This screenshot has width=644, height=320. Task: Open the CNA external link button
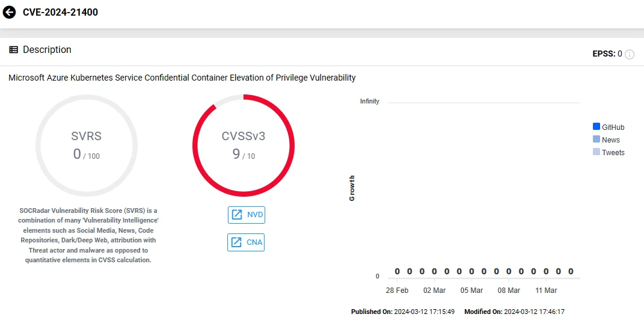point(246,242)
